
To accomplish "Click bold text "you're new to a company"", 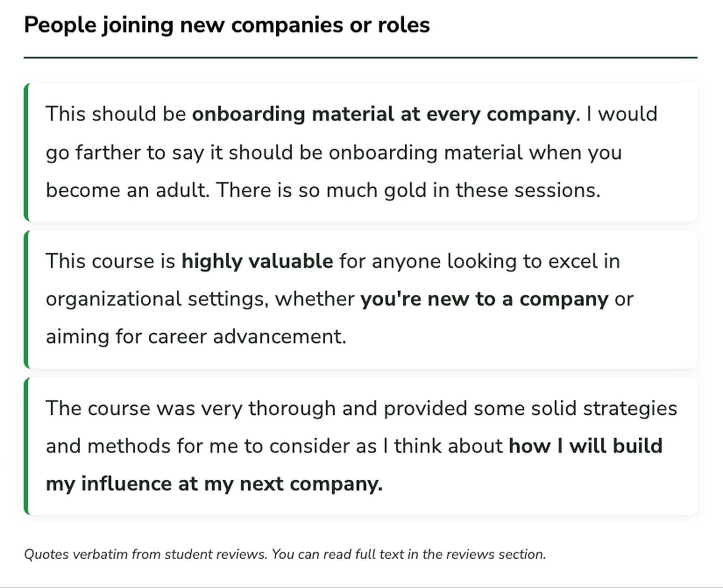I will (x=484, y=299).
